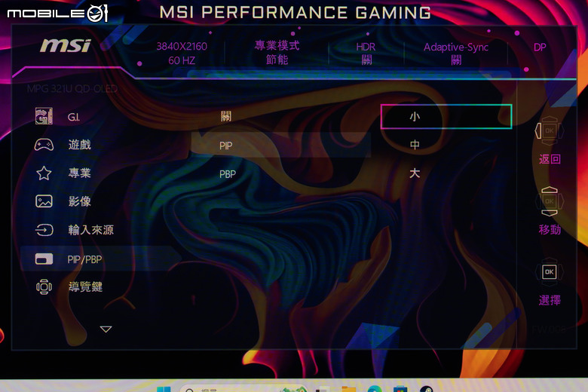
Task: Select the G.I. menu icon
Action: 44,116
